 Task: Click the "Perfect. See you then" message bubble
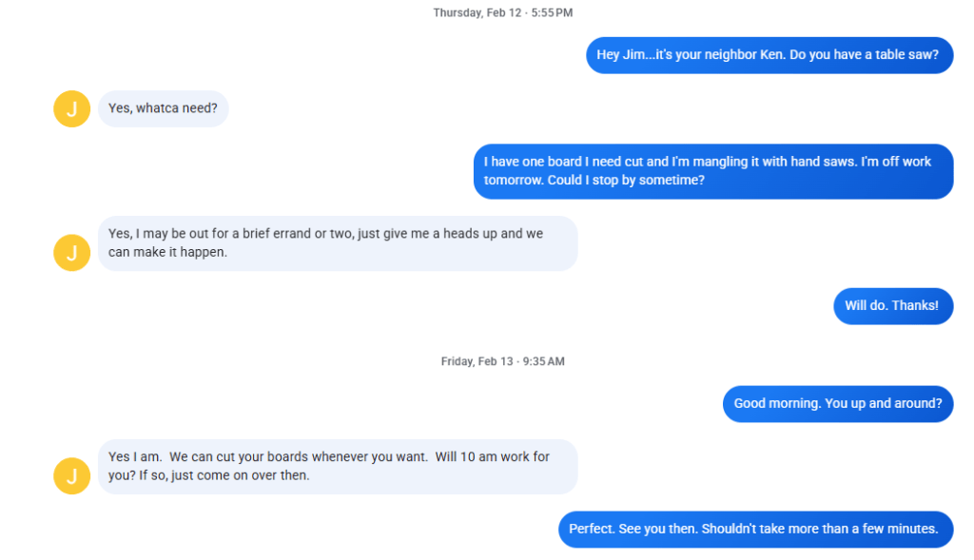(x=754, y=529)
